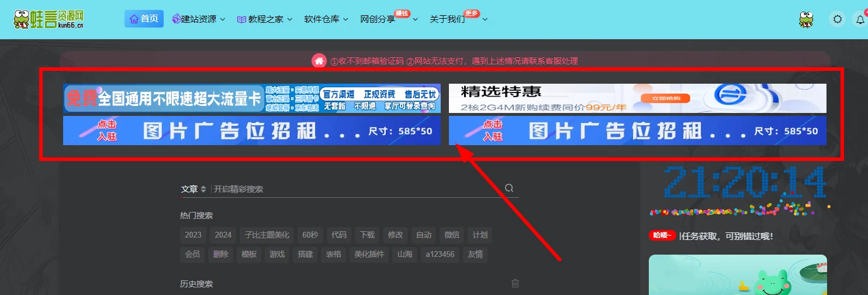868x295 pixels.
Task: Expand chevron next to 教程之家
Action: click(x=289, y=19)
